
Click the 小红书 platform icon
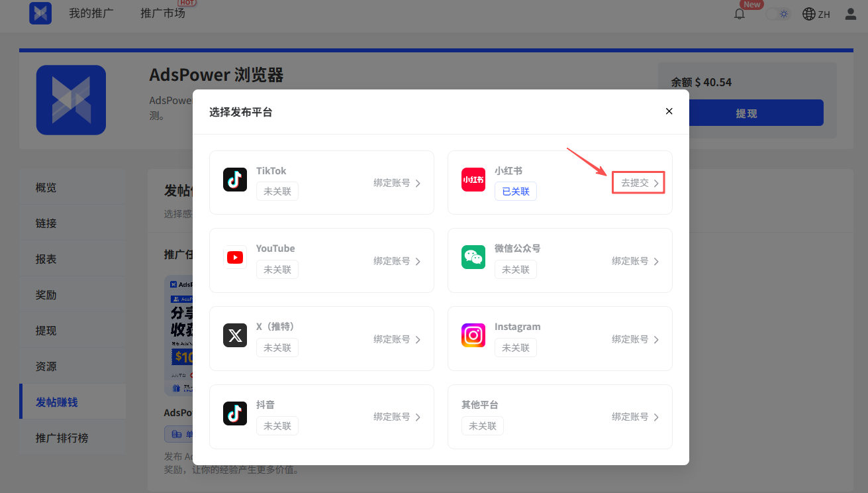click(x=473, y=180)
